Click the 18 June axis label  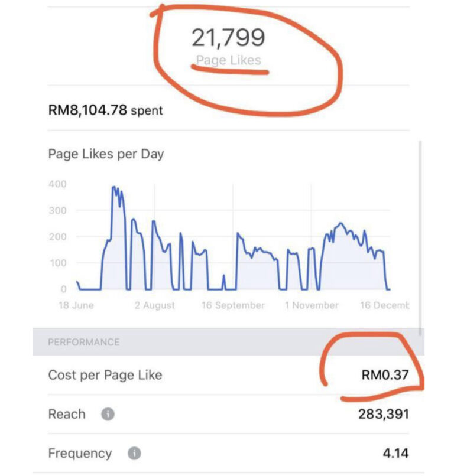76,305
